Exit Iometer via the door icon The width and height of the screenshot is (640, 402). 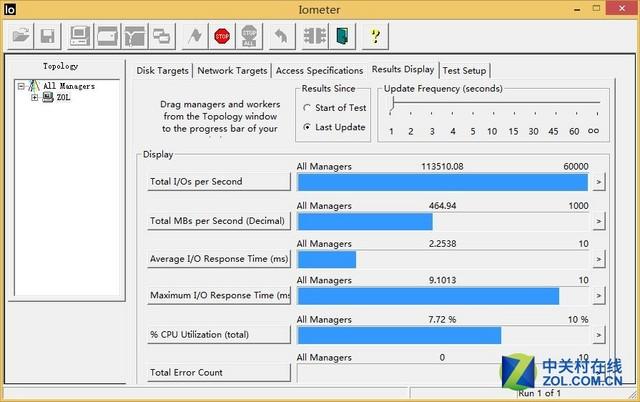[x=342, y=36]
